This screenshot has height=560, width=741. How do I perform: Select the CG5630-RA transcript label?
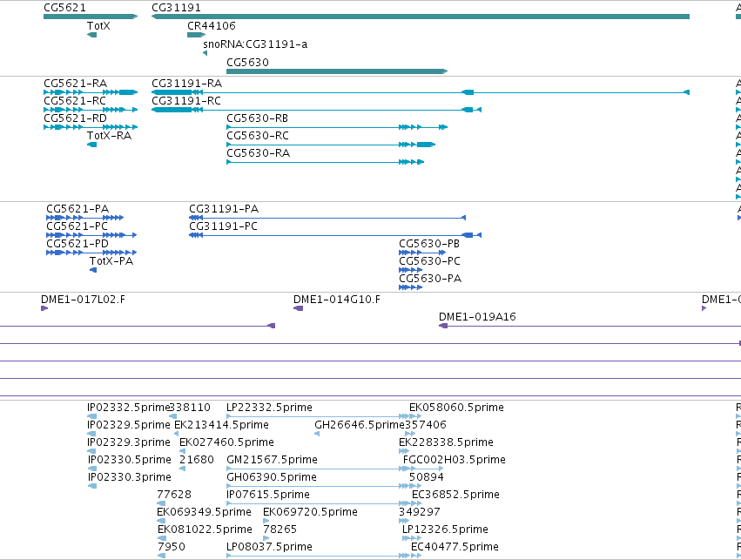click(258, 153)
